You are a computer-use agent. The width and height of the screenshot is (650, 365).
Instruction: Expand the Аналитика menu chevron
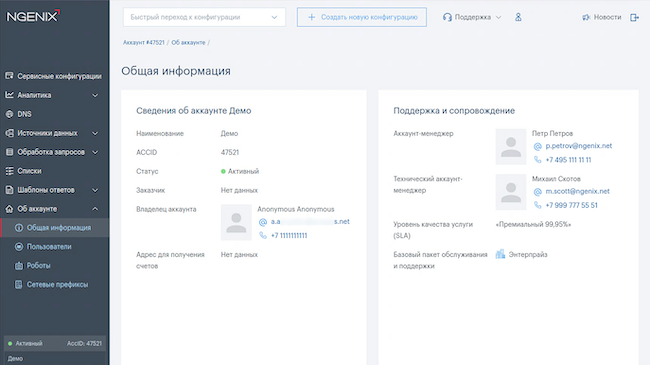(95, 95)
